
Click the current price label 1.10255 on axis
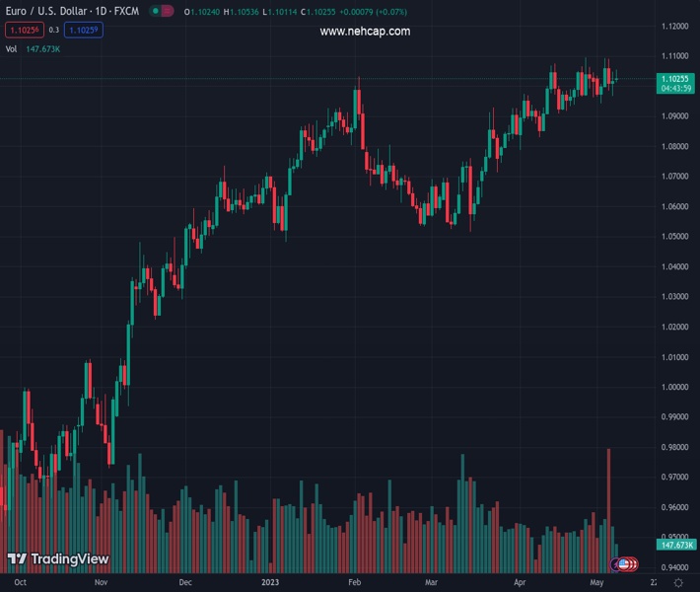[x=674, y=78]
